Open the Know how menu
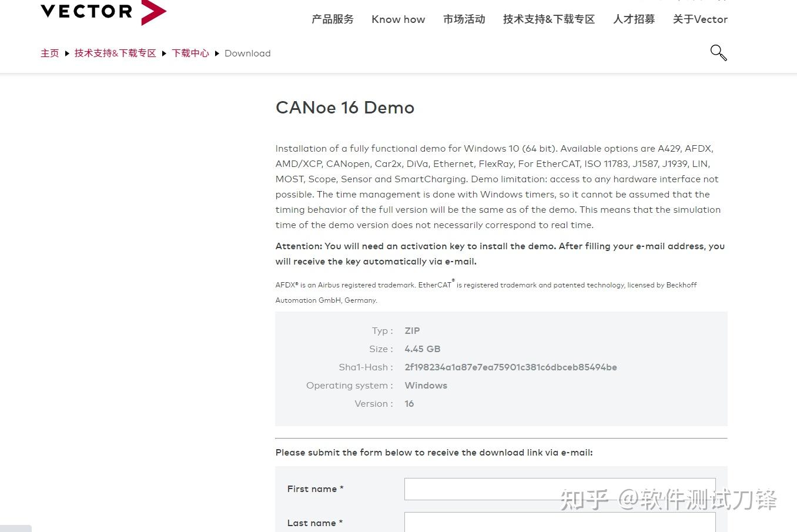The width and height of the screenshot is (797, 532). (x=398, y=19)
